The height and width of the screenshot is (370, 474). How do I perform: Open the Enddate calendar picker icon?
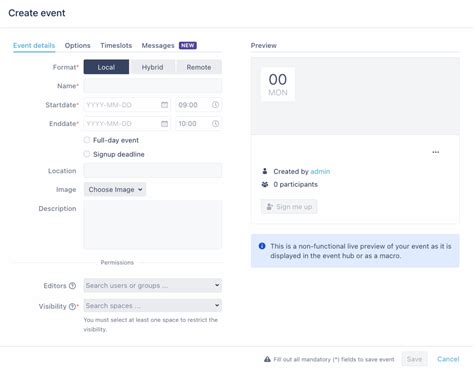pos(164,124)
